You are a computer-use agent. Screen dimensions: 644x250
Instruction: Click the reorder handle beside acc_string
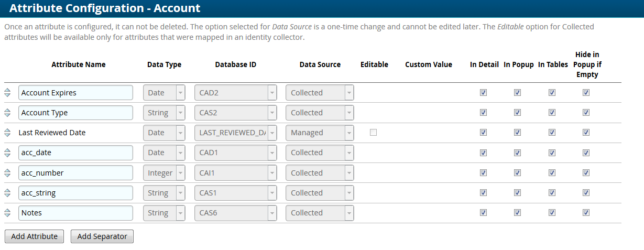click(7, 193)
